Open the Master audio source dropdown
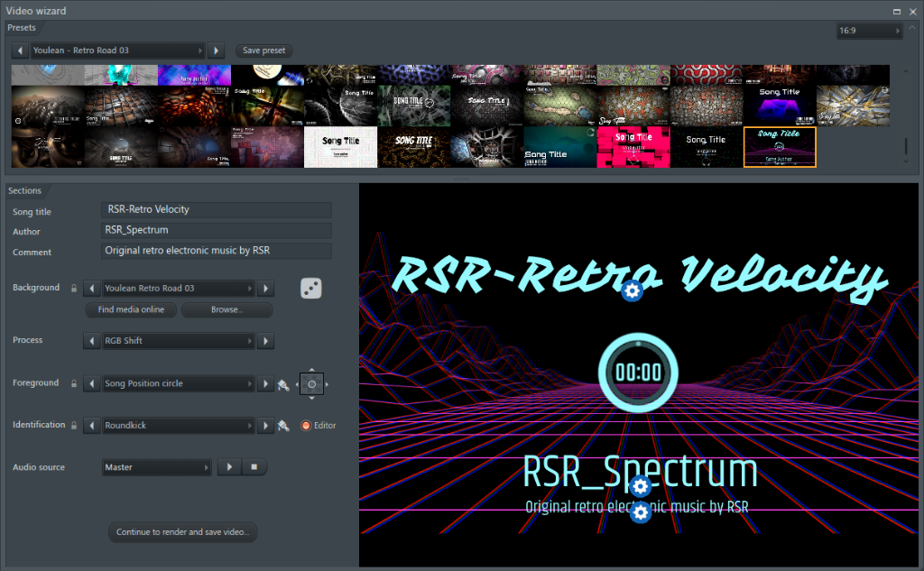 [156, 467]
